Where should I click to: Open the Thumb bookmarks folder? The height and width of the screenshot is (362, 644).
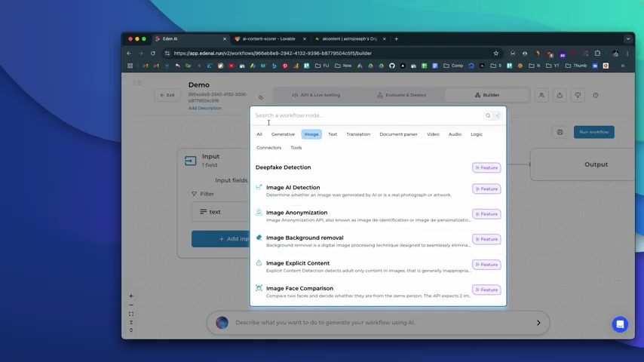click(x=576, y=66)
